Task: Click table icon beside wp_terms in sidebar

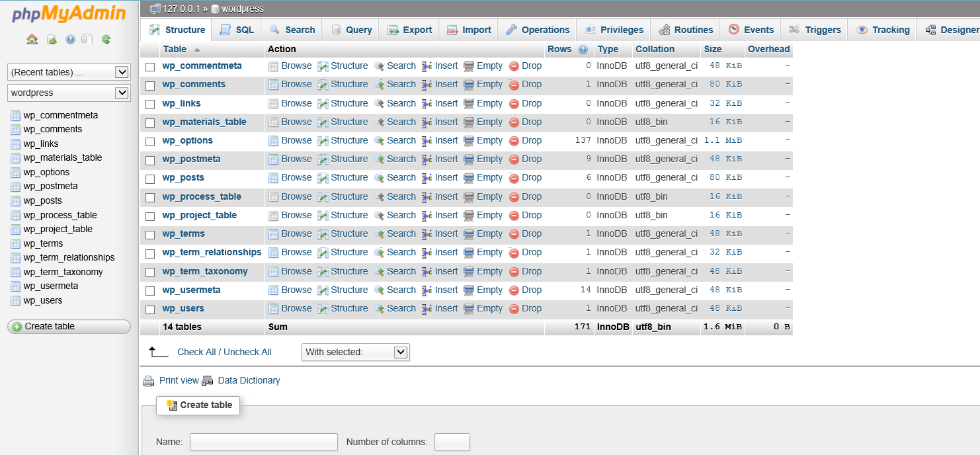Action: pyautogui.click(x=16, y=243)
